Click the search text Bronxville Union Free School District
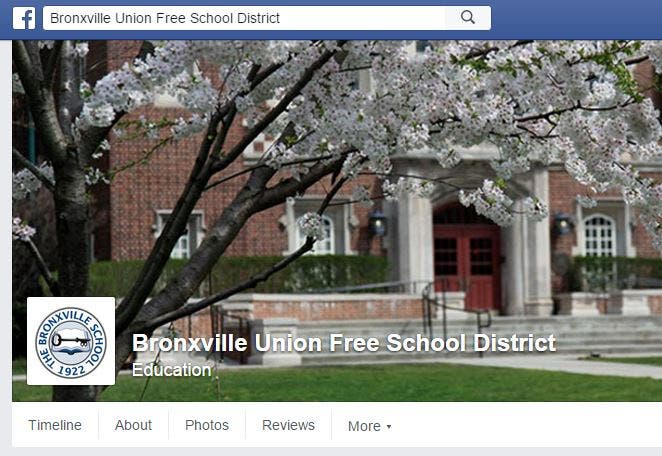 coord(165,18)
